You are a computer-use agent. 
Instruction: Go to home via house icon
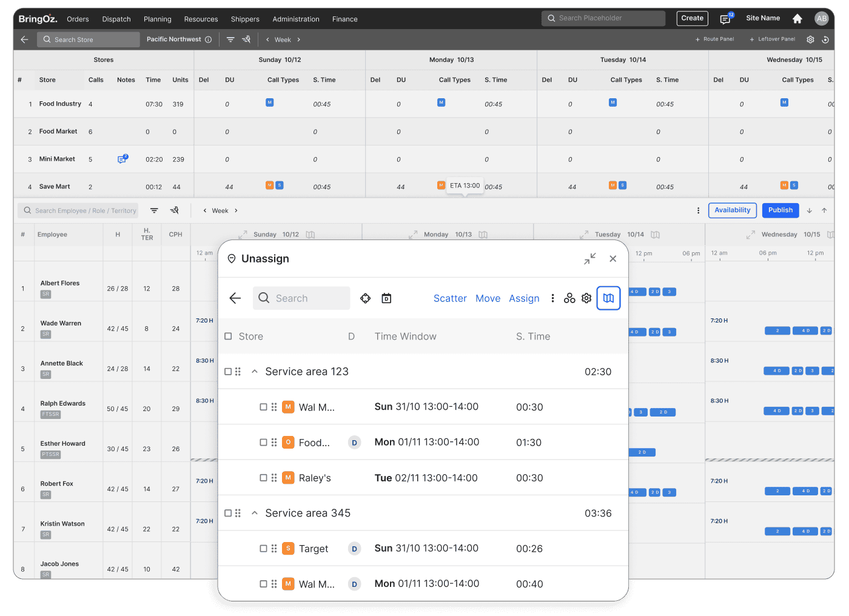tap(797, 19)
